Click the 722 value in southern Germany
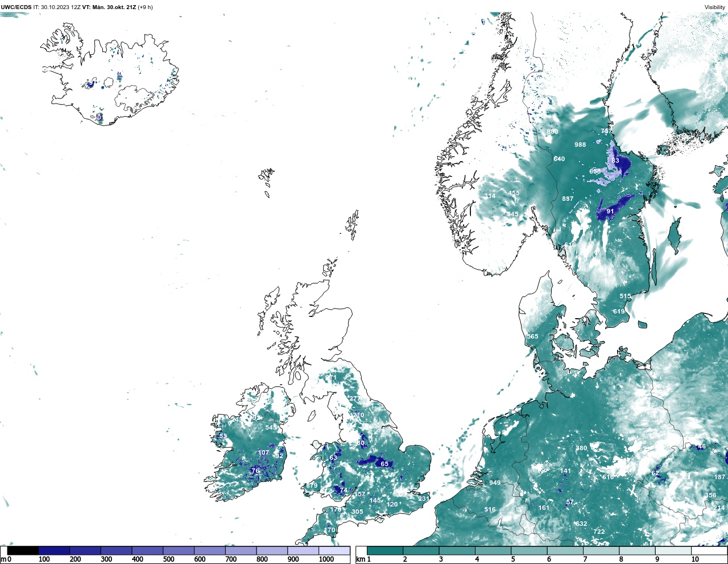The height and width of the screenshot is (564, 728). pyautogui.click(x=599, y=532)
